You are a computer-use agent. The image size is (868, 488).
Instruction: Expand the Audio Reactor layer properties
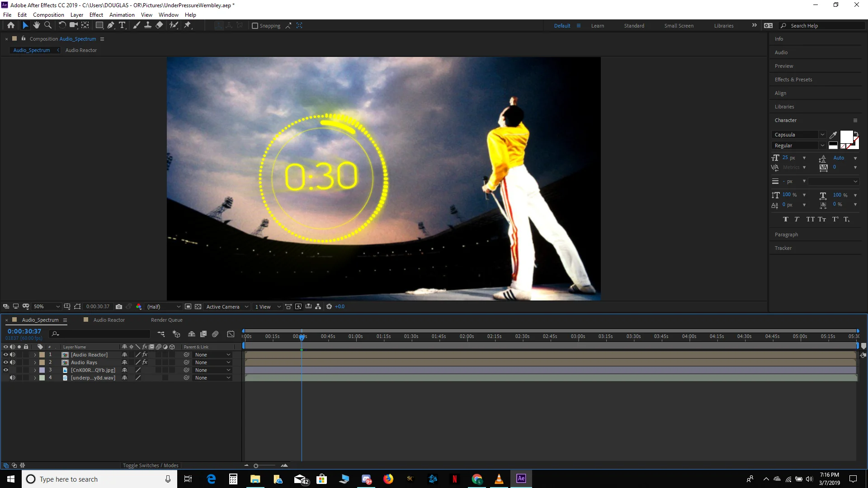click(35, 355)
